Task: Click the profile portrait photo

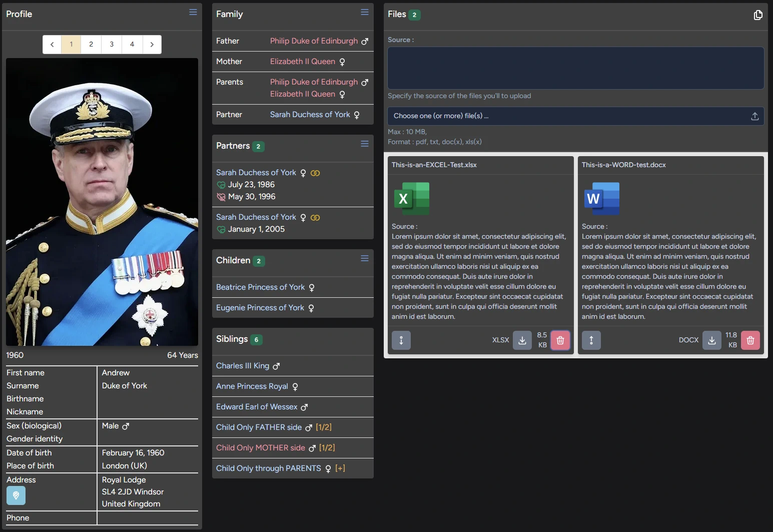Action: point(102,202)
